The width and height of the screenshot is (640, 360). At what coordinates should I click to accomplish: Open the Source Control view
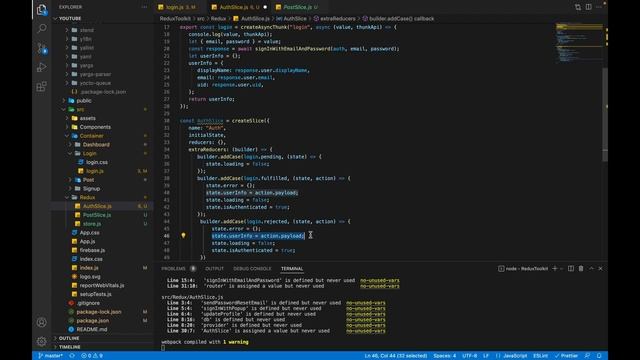coord(42,48)
